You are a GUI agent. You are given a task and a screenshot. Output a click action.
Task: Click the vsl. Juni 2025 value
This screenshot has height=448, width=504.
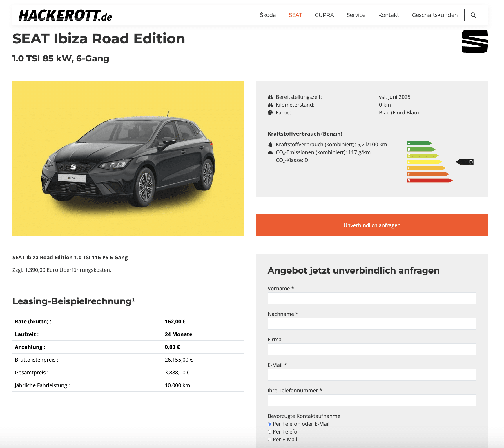click(395, 97)
